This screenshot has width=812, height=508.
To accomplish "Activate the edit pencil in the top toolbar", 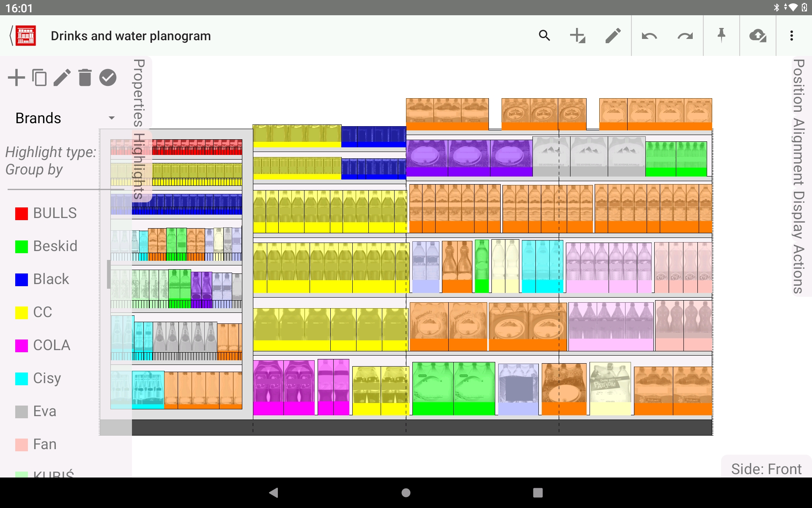I will coord(613,36).
